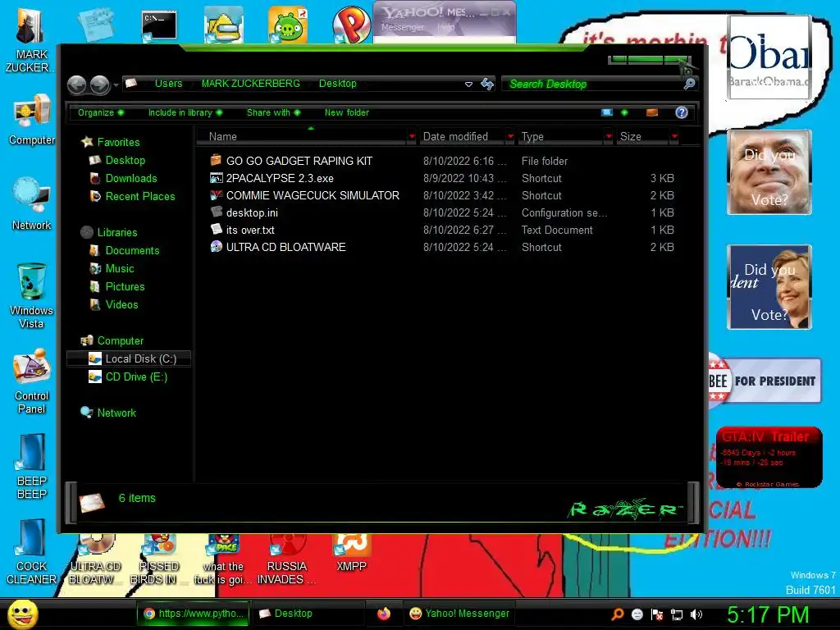Switch to Yahoo! Messenger taskbar button

point(459,614)
